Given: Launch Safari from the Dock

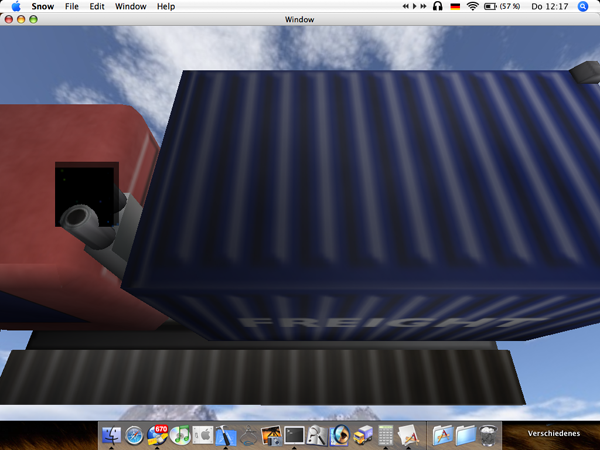Looking at the screenshot, I should point(135,435).
